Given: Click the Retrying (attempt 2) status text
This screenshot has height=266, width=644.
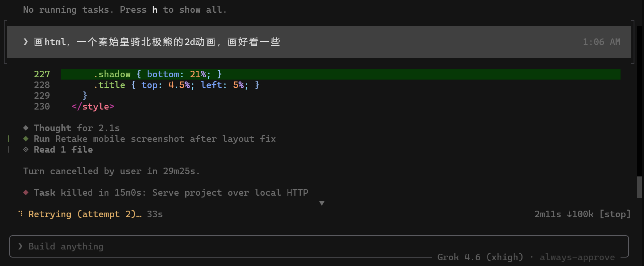Looking at the screenshot, I should click(x=85, y=214).
